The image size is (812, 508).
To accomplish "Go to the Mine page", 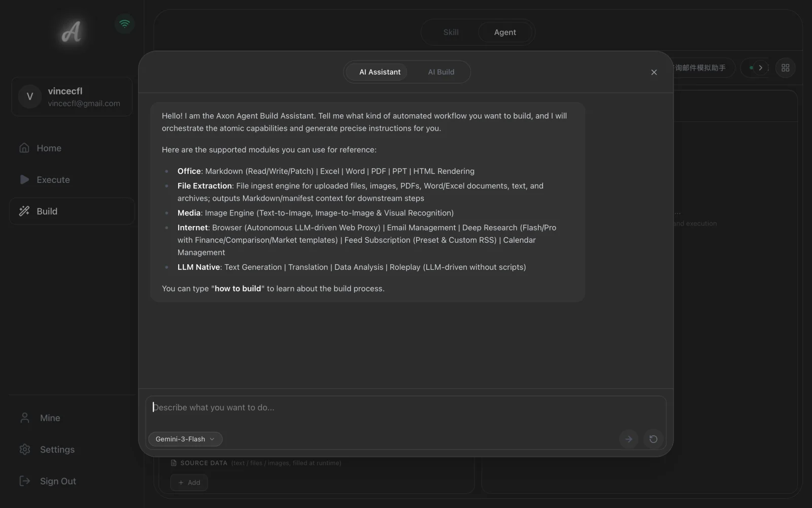I will [72, 418].
